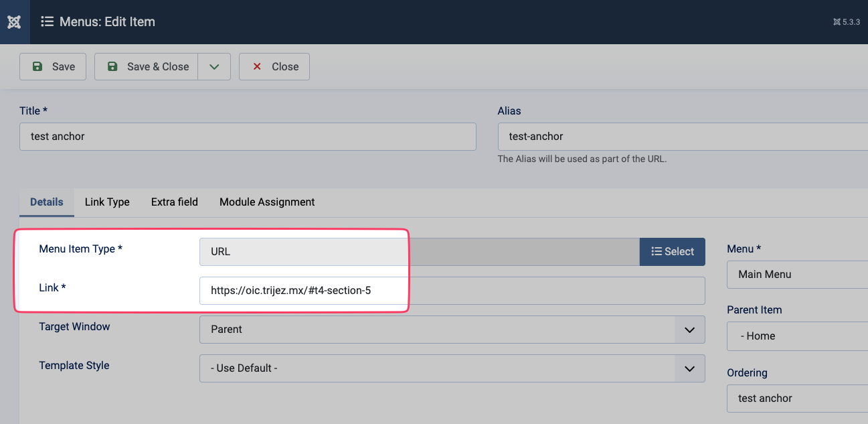Viewport: 868px width, 424px height.
Task: Switch to the Module Assignment tab
Action: tap(267, 202)
